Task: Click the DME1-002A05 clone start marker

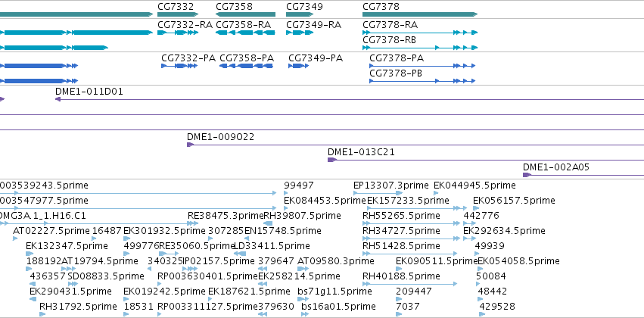Action: pyautogui.click(x=527, y=175)
